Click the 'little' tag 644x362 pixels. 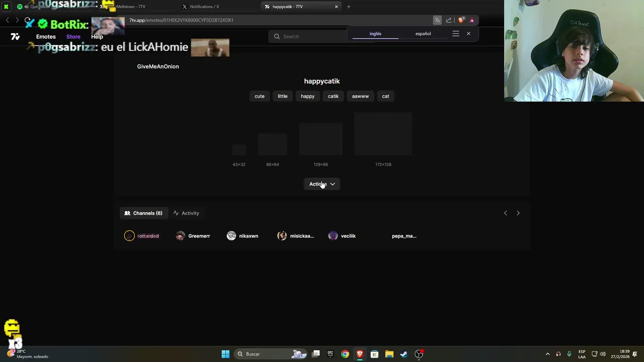(x=283, y=96)
